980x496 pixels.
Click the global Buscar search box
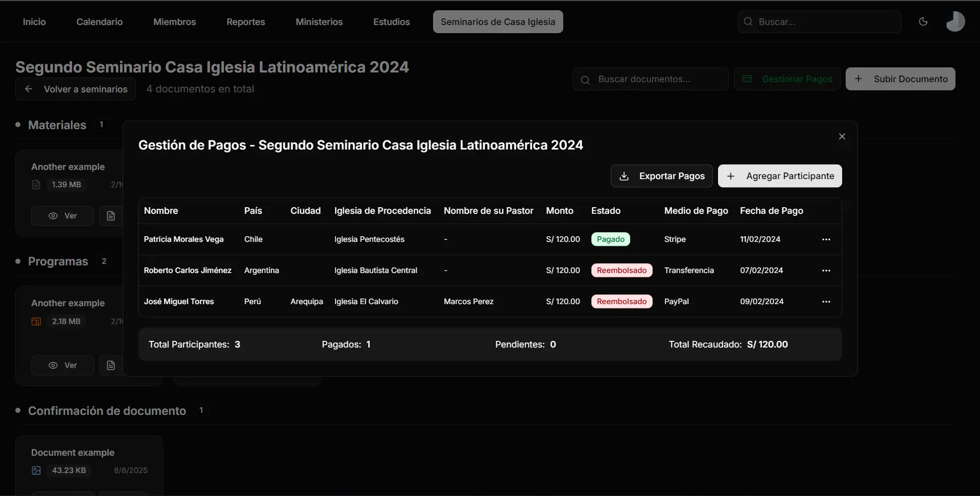[825, 22]
